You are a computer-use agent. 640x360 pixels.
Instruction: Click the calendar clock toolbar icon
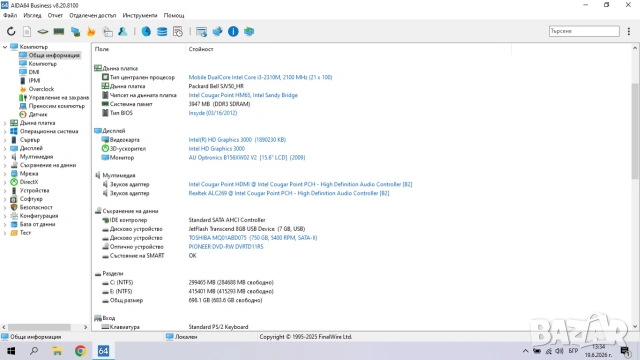[x=178, y=31]
